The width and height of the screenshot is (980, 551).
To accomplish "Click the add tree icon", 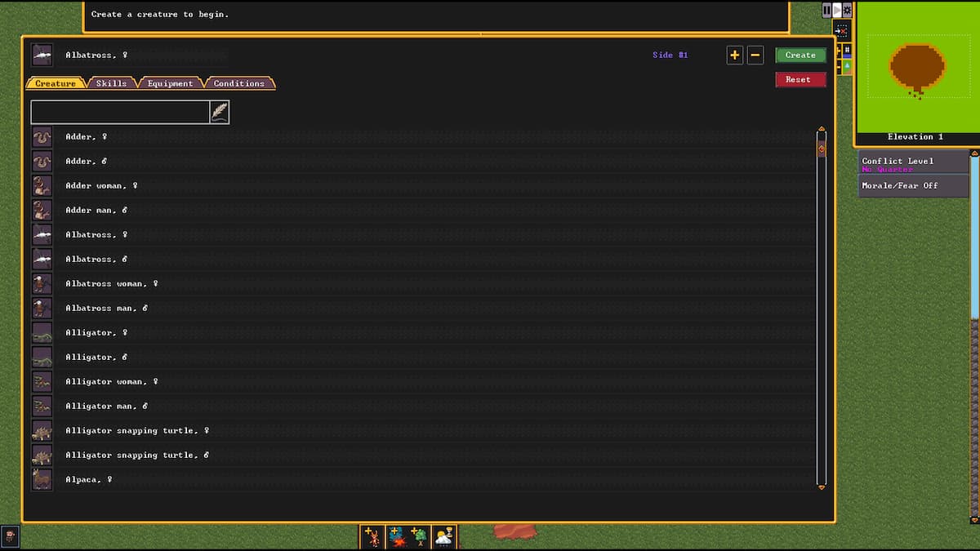I will coord(420,536).
